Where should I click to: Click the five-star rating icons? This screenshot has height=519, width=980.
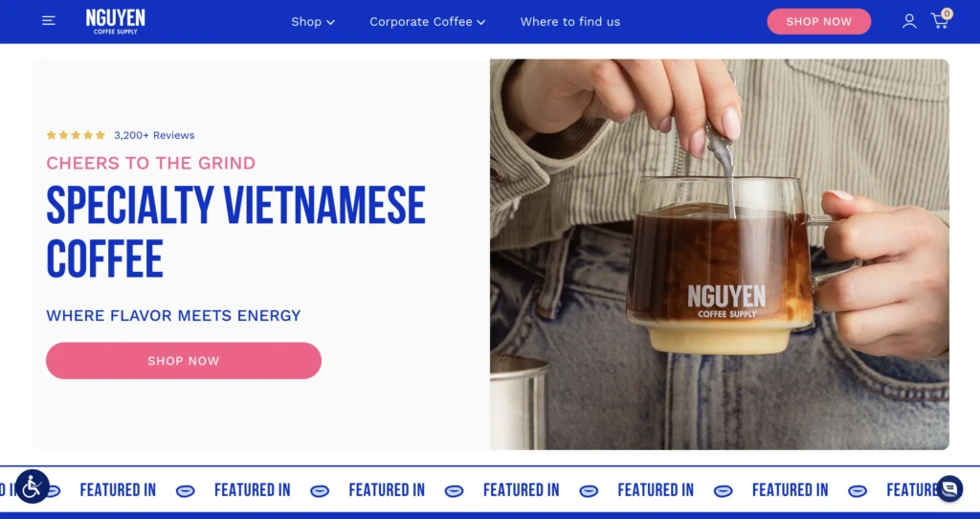click(76, 135)
